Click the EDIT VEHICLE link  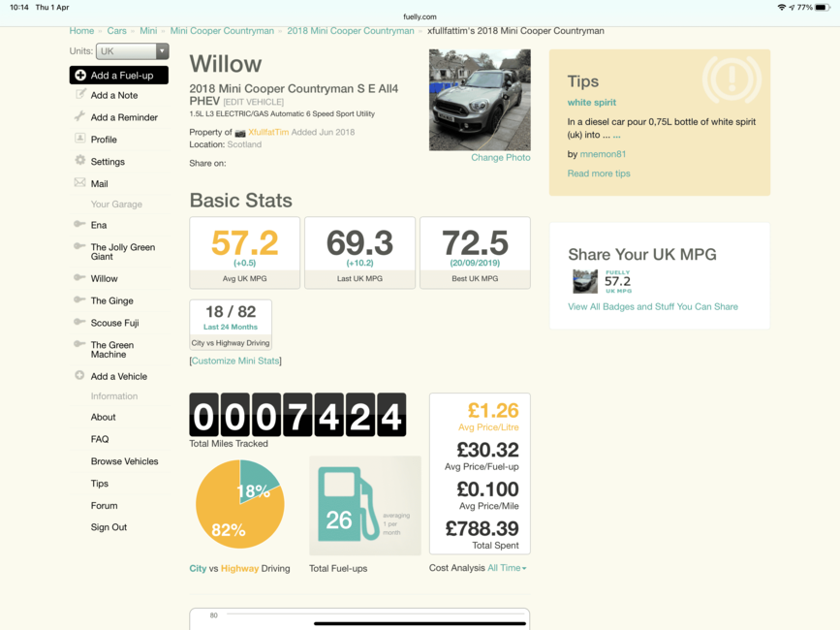254,102
